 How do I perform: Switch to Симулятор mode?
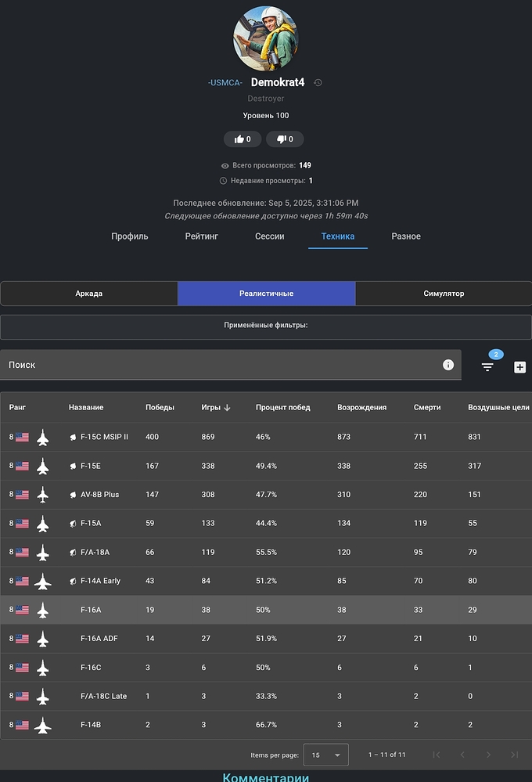click(444, 294)
